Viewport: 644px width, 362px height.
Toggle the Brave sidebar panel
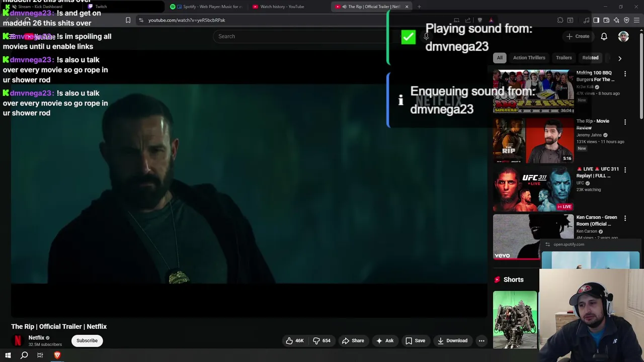click(x=596, y=20)
